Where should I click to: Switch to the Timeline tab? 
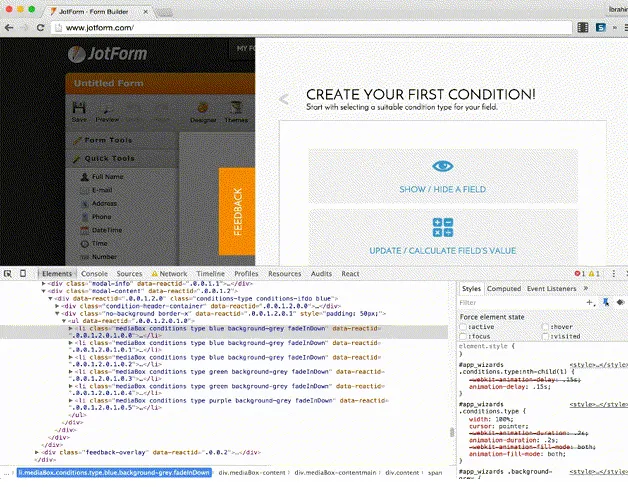pos(210,274)
